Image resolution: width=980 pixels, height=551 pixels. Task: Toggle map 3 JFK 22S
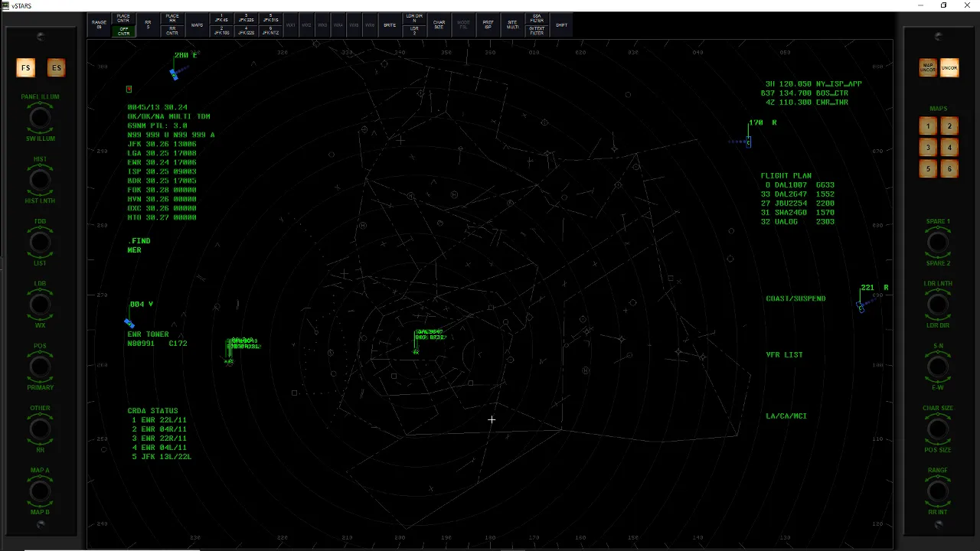(x=246, y=18)
